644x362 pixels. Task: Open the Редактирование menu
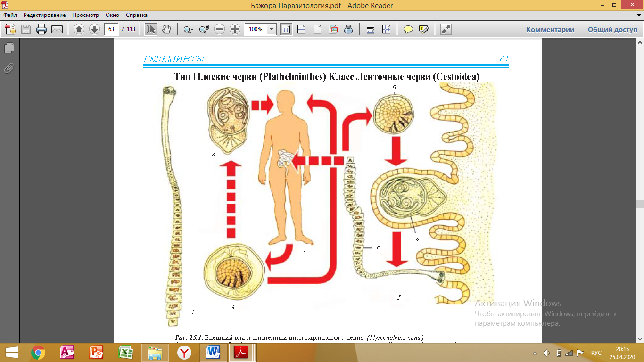point(45,15)
